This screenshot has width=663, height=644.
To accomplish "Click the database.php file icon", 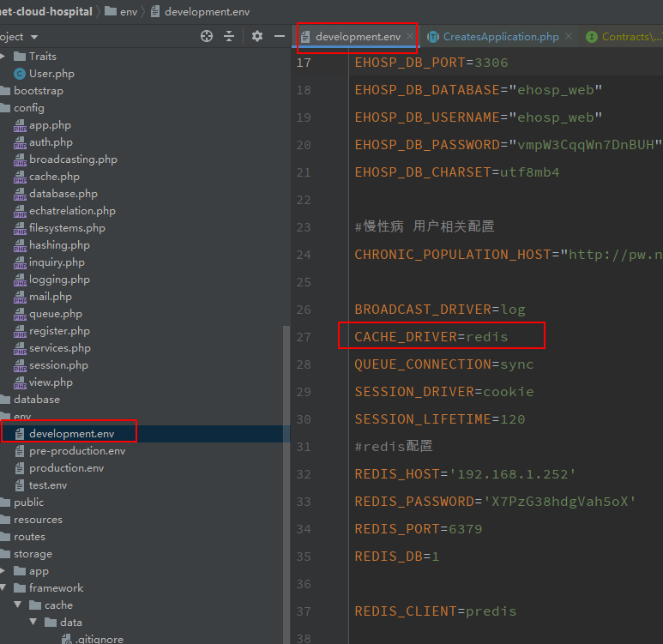I will 21,194.
